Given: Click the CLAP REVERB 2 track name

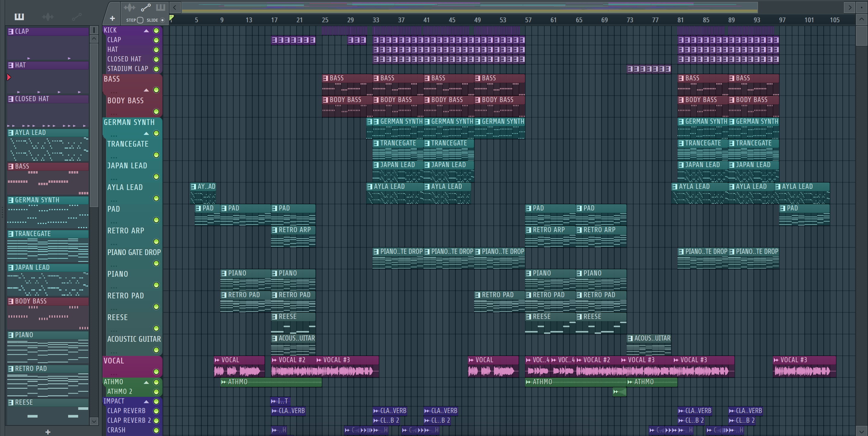Looking at the screenshot, I should 129,421.
